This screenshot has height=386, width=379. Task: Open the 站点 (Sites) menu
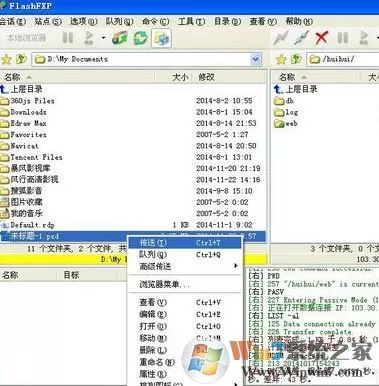coord(48,22)
